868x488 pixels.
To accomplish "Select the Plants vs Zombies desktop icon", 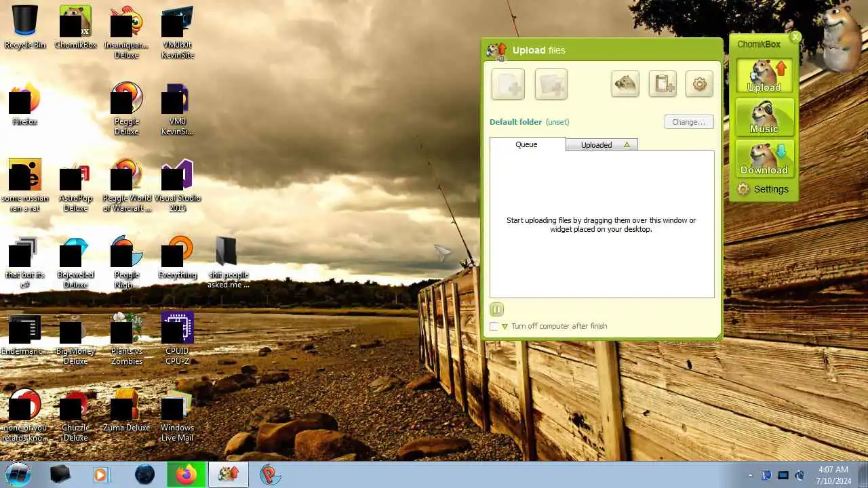I will coord(126,338).
